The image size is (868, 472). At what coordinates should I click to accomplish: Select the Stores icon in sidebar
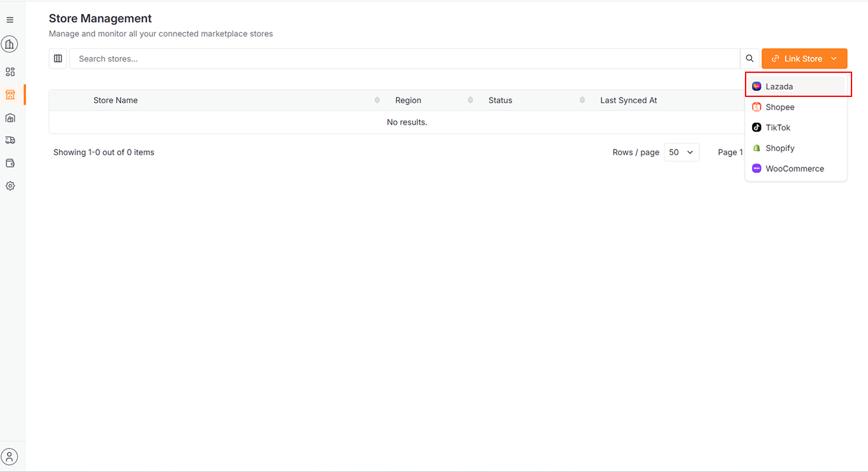coord(10,95)
